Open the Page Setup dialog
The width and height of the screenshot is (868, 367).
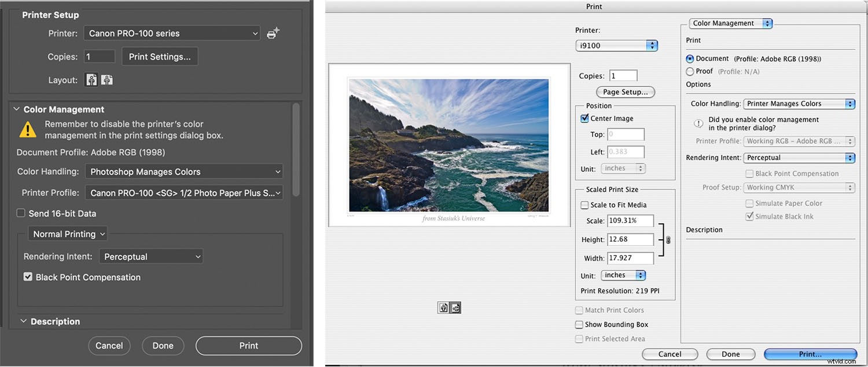pos(625,92)
